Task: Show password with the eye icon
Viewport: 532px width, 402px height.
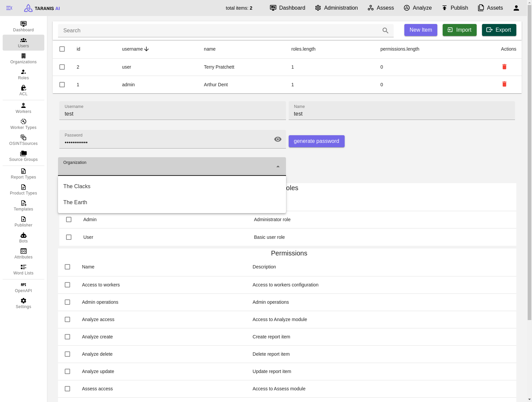Action: [278, 139]
